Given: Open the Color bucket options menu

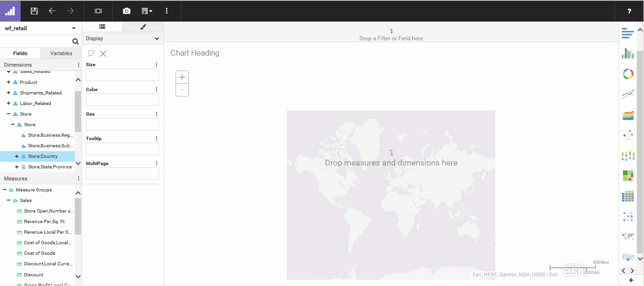Looking at the screenshot, I should [156, 89].
